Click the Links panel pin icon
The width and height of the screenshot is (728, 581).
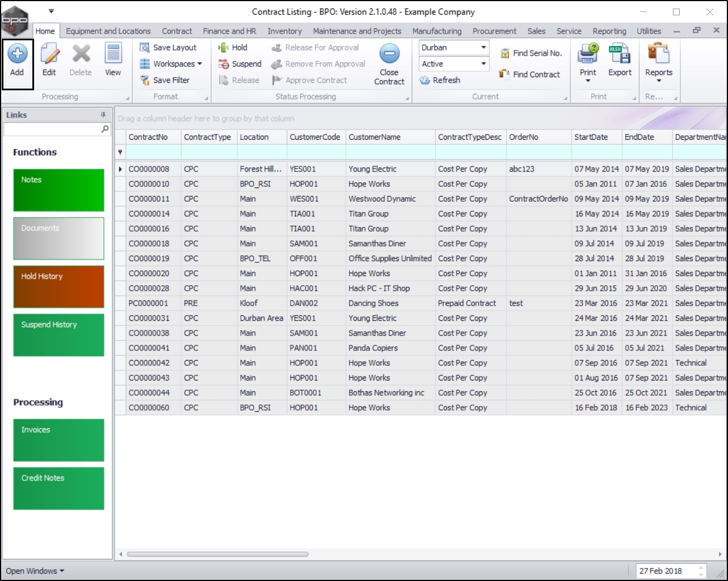pos(103,115)
